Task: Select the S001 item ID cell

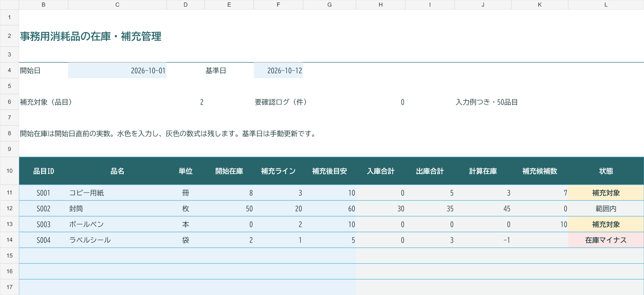Action: point(44,193)
